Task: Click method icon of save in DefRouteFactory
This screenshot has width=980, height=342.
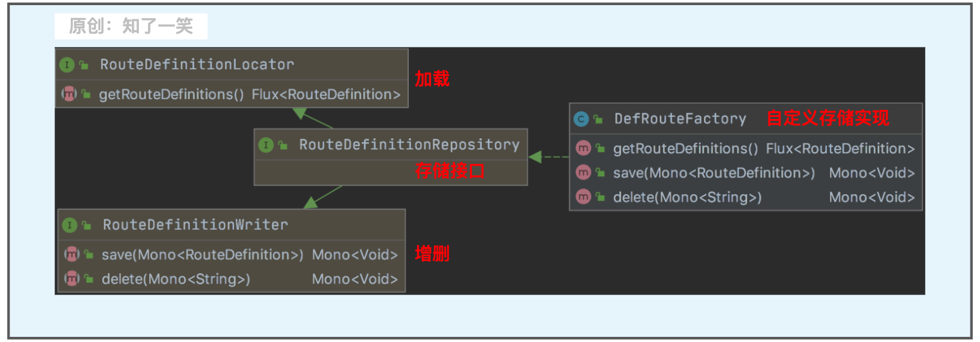Action: [583, 173]
